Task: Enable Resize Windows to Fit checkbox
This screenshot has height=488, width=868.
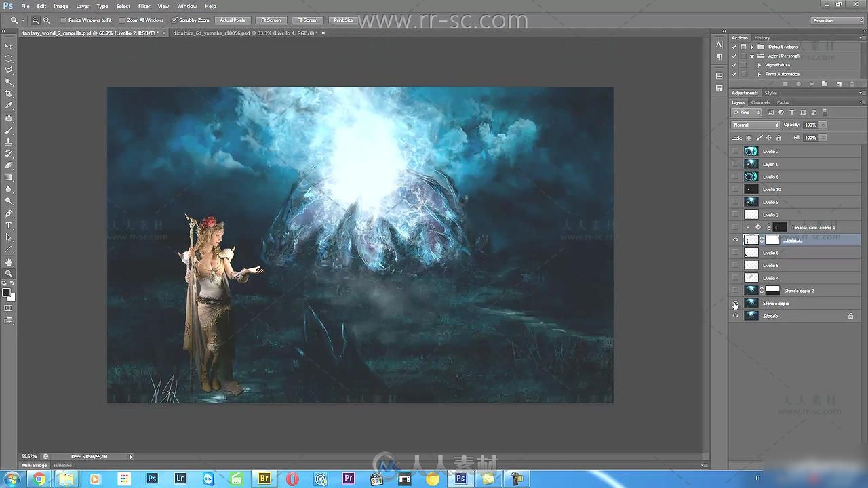Action: pos(64,20)
